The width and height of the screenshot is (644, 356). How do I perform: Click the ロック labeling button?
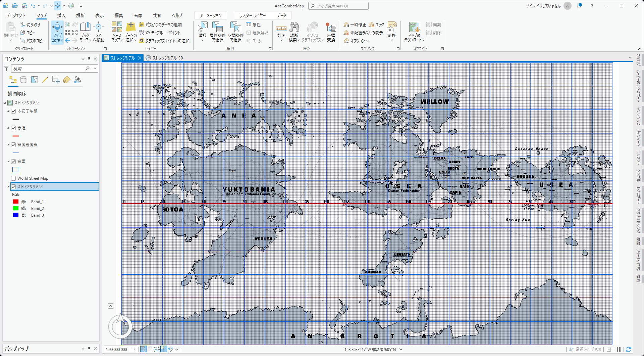pos(376,25)
